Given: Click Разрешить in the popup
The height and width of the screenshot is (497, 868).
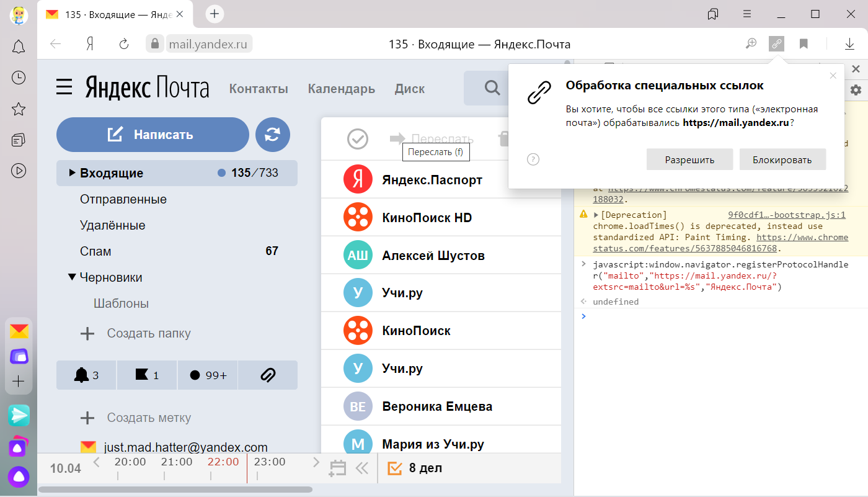Looking at the screenshot, I should 689,159.
